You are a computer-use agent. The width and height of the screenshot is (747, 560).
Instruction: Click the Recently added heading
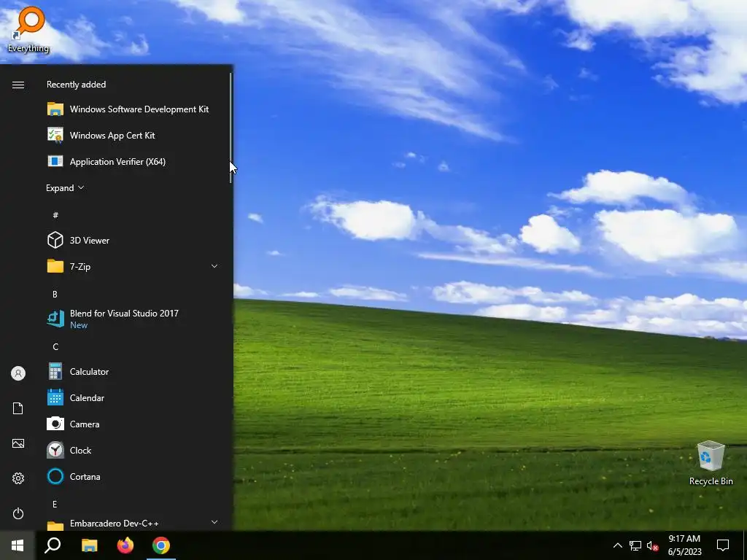pos(76,85)
